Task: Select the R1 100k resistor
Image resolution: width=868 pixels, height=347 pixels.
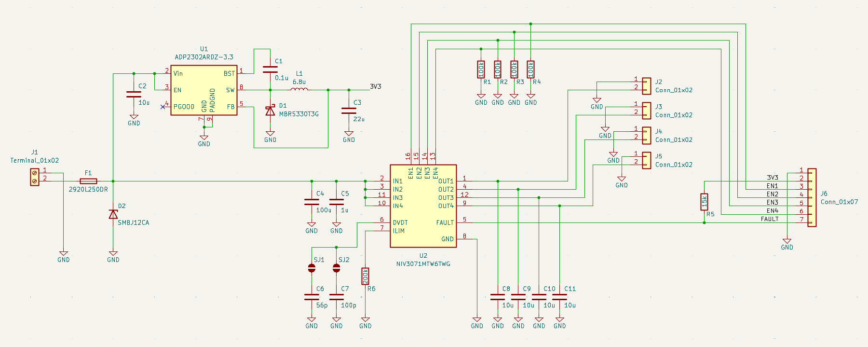Action: (481, 69)
